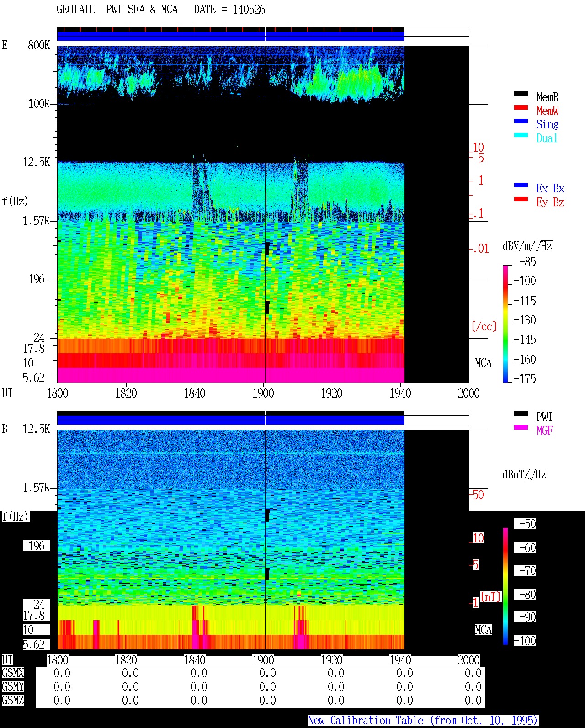
Task: Click the red '.01' density scale tick
Action: pos(480,249)
